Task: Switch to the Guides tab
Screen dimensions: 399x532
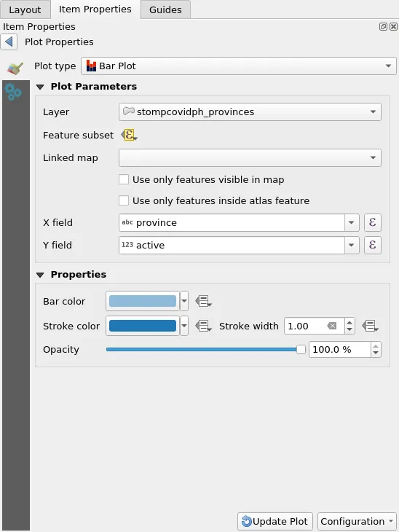Action: [165, 9]
